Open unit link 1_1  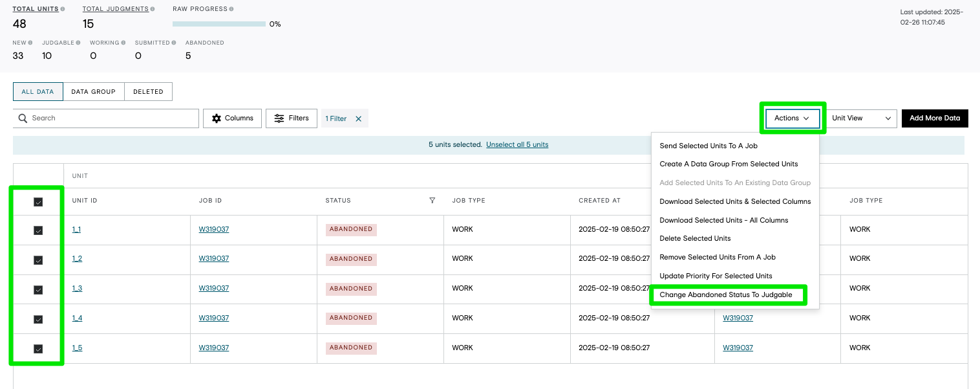pyautogui.click(x=76, y=229)
